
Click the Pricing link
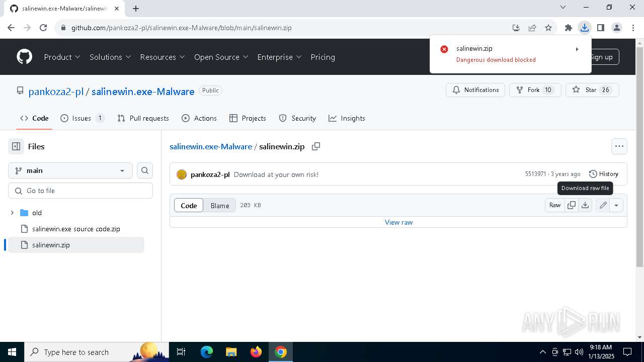click(x=323, y=57)
